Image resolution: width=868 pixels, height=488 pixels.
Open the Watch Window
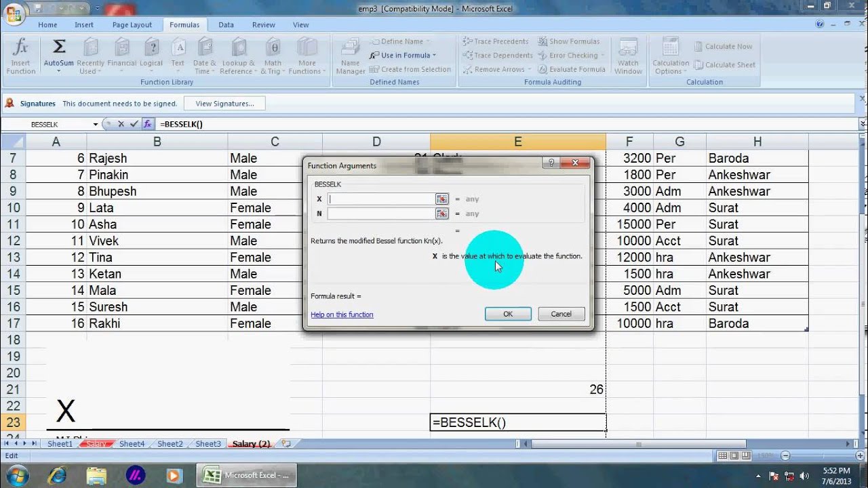[629, 56]
